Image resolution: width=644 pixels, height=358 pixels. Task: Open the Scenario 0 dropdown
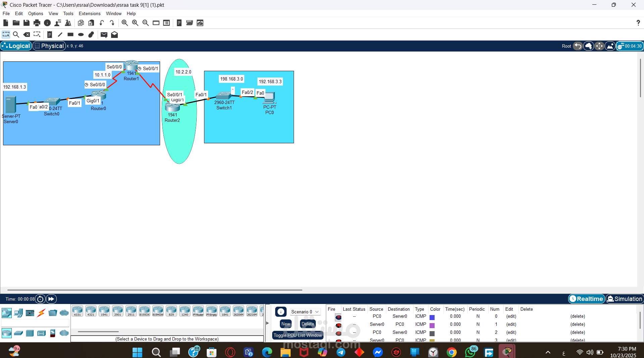[x=304, y=312]
